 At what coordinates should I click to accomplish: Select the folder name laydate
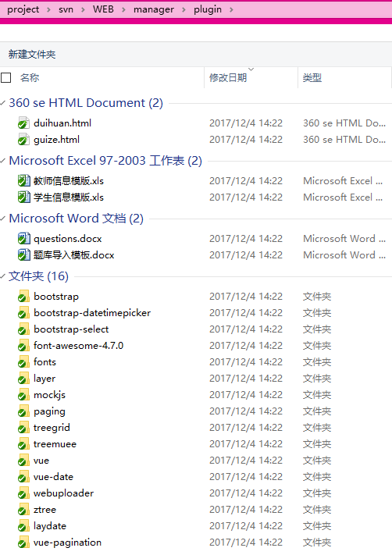(x=50, y=526)
